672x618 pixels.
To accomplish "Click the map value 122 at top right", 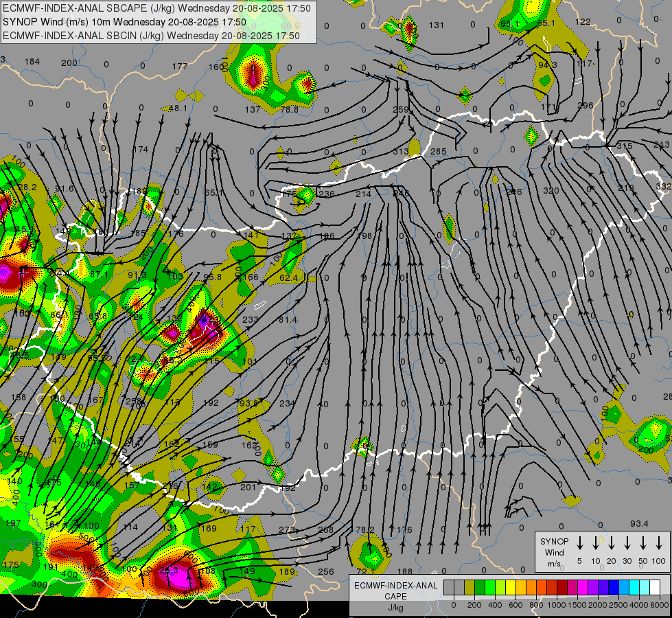I will [583, 21].
